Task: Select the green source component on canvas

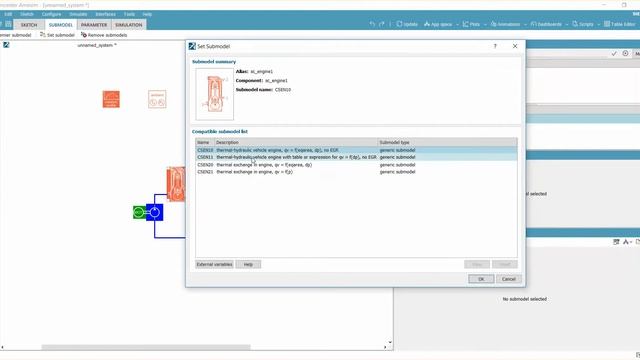Action: (x=139, y=212)
